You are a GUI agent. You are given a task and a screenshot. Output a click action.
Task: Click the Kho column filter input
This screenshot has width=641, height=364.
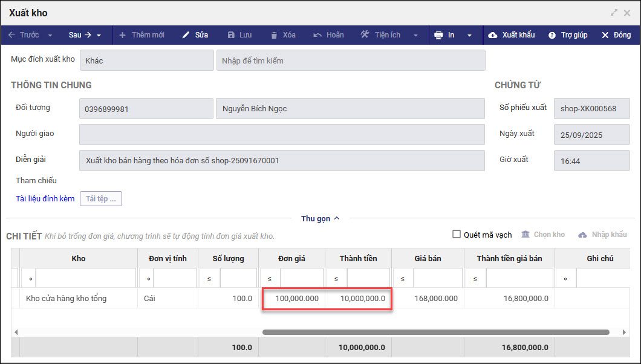pyautogui.click(x=86, y=279)
